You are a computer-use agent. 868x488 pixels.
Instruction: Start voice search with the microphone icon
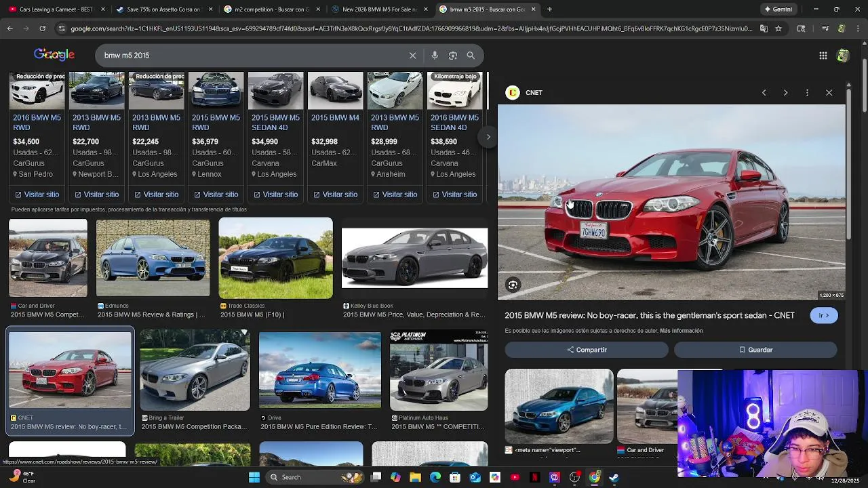click(x=435, y=56)
